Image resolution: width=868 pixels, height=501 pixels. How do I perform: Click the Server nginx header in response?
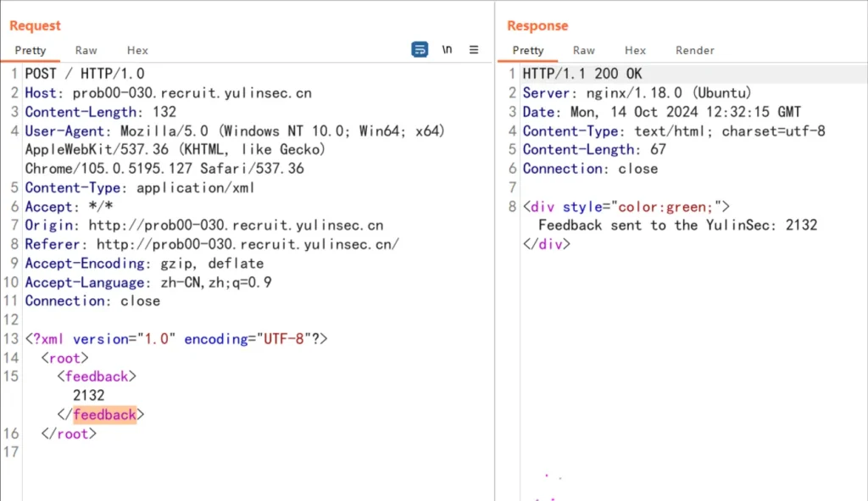coord(637,93)
